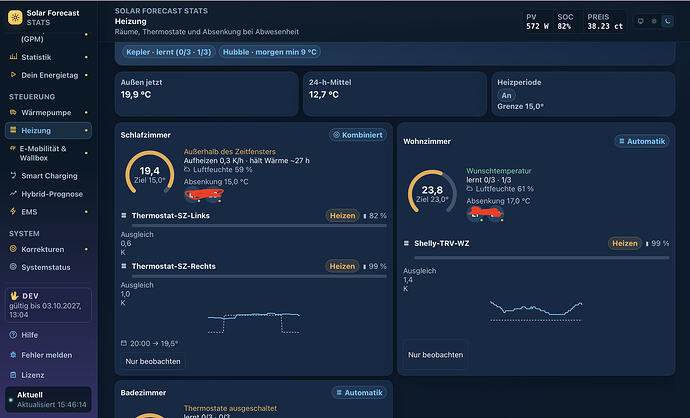This screenshot has width=690, height=418.
Task: Toggle Nur beobachten in Wohnzimmer card
Action: 435,355
